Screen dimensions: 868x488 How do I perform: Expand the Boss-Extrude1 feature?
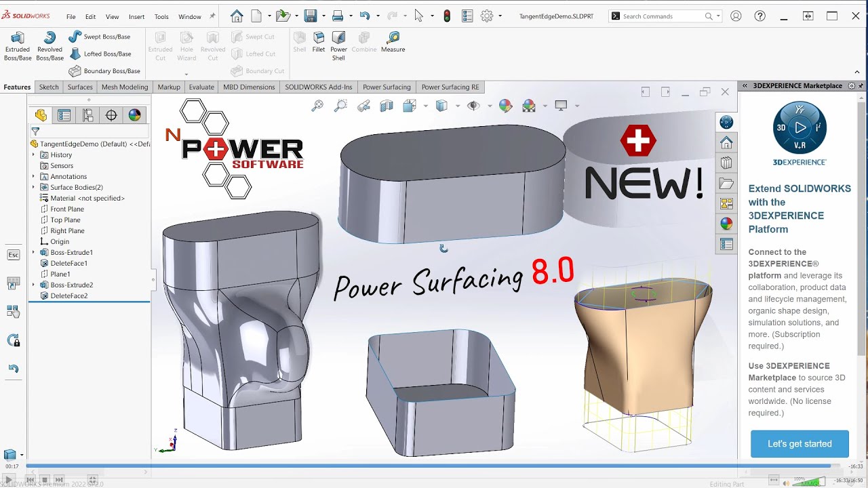pos(33,252)
